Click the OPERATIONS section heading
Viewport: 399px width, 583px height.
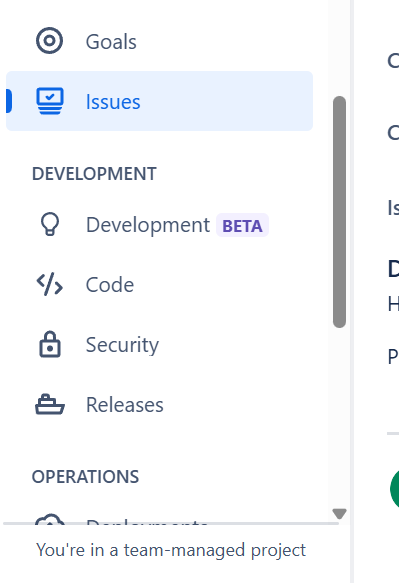click(x=86, y=477)
